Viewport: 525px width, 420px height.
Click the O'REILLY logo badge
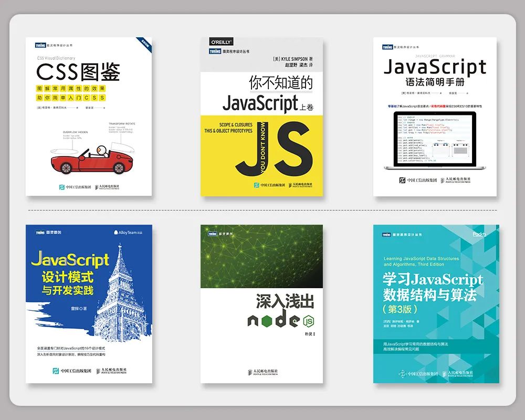coord(221,42)
